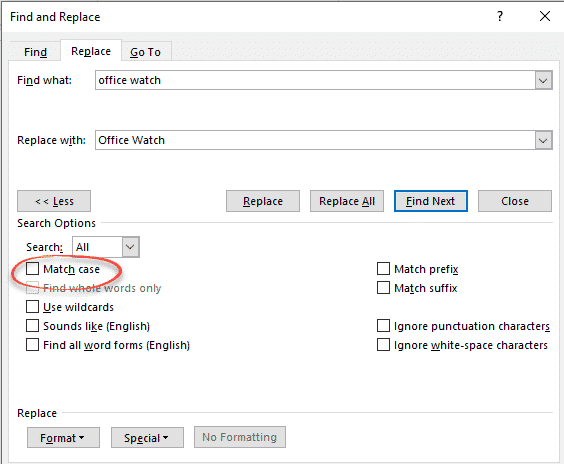The width and height of the screenshot is (564, 464).
Task: Check Sounds like (English) option
Action: [32, 326]
